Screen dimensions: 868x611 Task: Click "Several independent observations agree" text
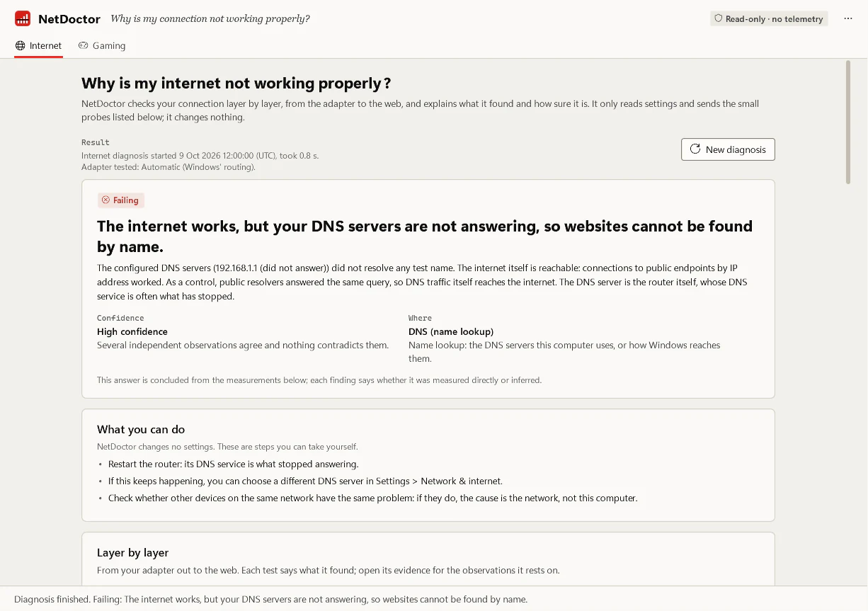pos(243,345)
